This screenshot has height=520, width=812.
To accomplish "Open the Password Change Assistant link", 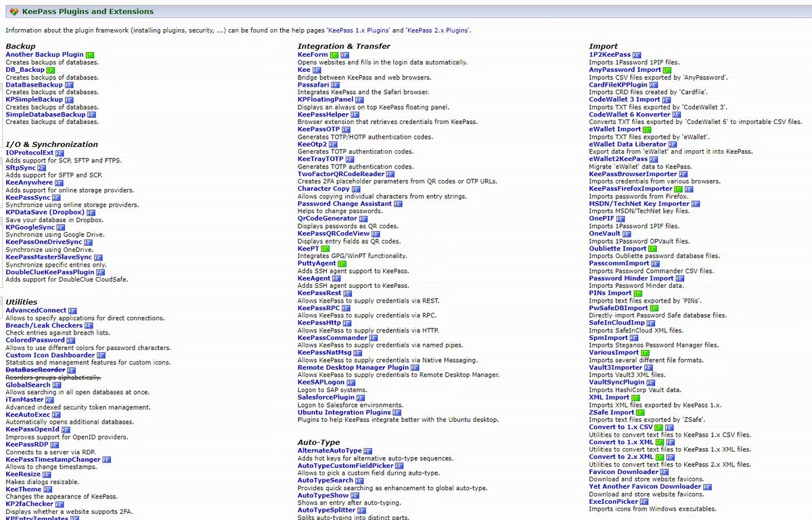I will pyautogui.click(x=344, y=204).
